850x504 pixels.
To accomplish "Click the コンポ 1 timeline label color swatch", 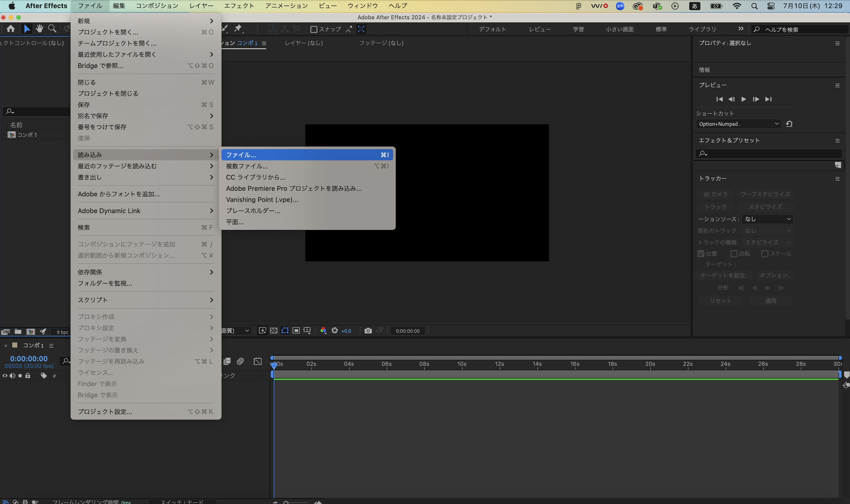I will [15, 345].
